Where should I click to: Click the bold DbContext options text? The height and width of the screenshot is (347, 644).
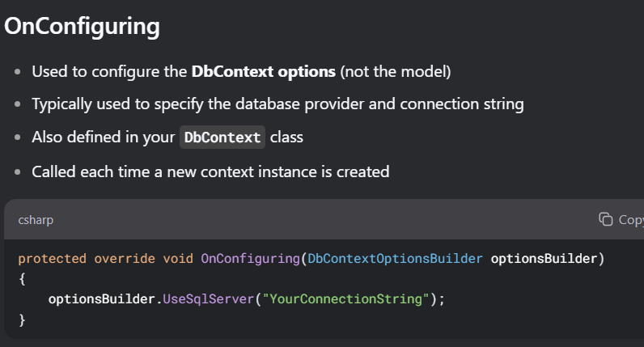pos(263,71)
